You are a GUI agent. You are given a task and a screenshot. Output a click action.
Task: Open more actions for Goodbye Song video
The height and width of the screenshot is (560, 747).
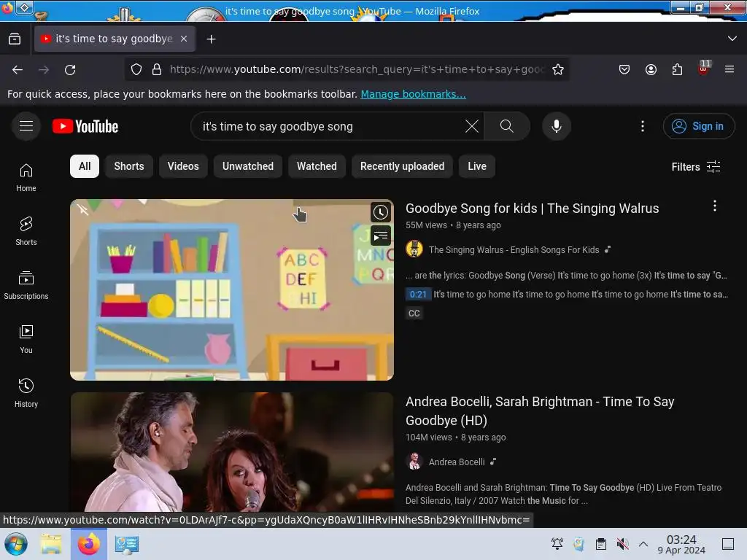tap(715, 206)
